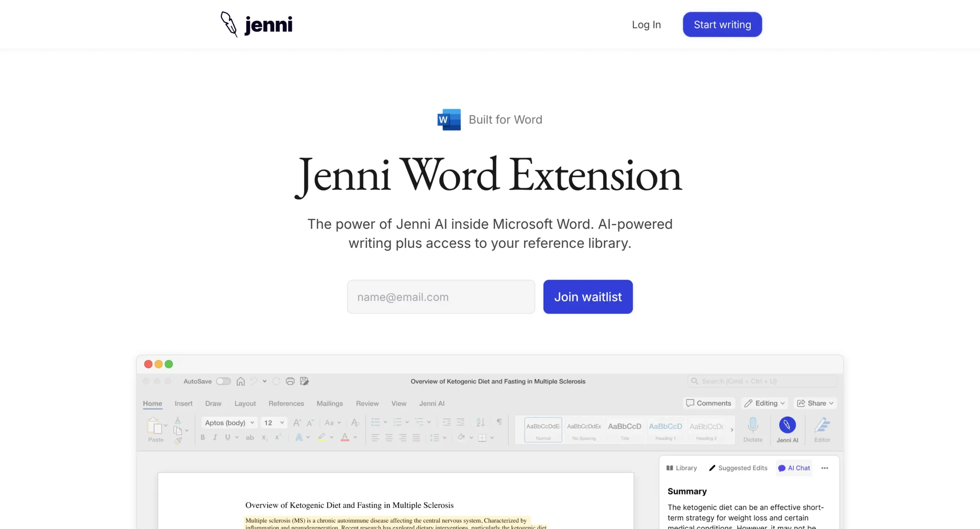Click the Multilevel list icon
This screenshot has width=980, height=529.
click(420, 422)
